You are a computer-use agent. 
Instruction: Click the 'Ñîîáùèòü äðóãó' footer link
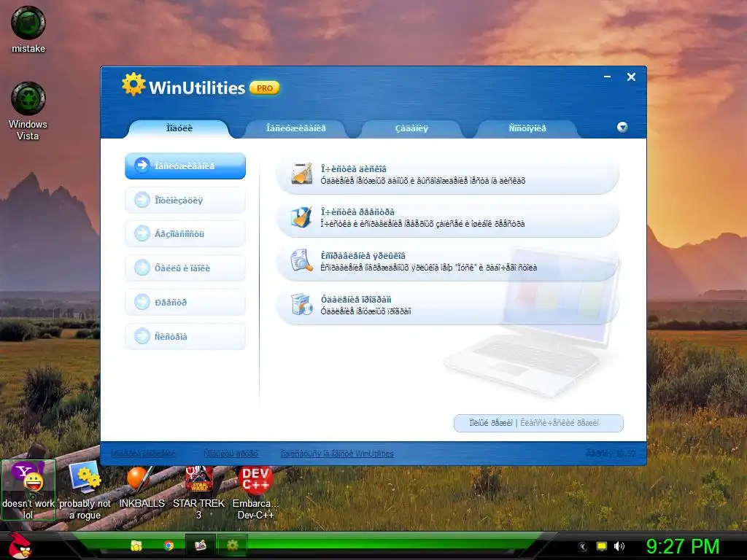coord(231,454)
